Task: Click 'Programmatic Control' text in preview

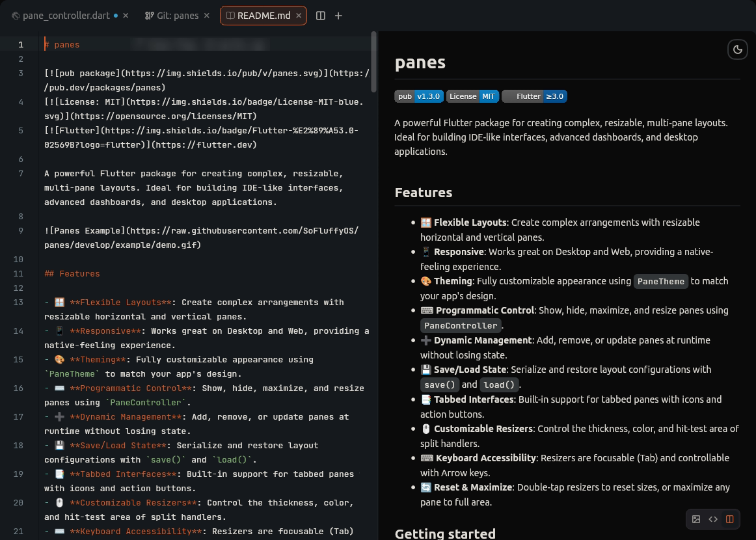Action: 485,310
